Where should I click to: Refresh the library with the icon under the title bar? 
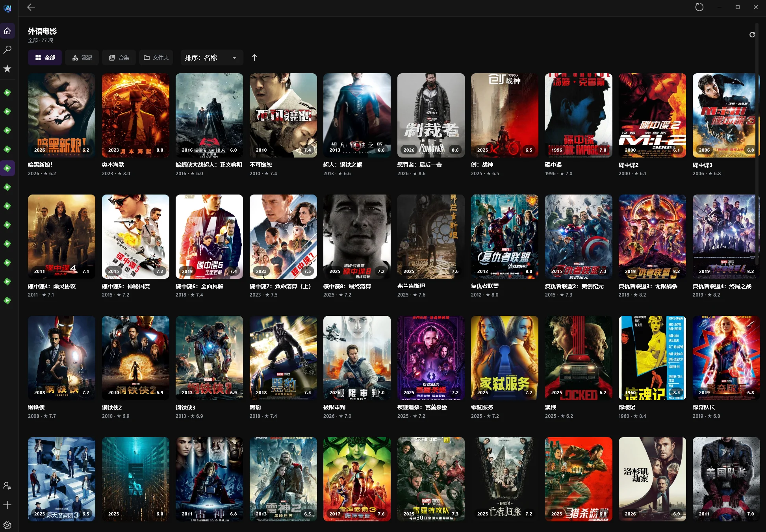(752, 35)
